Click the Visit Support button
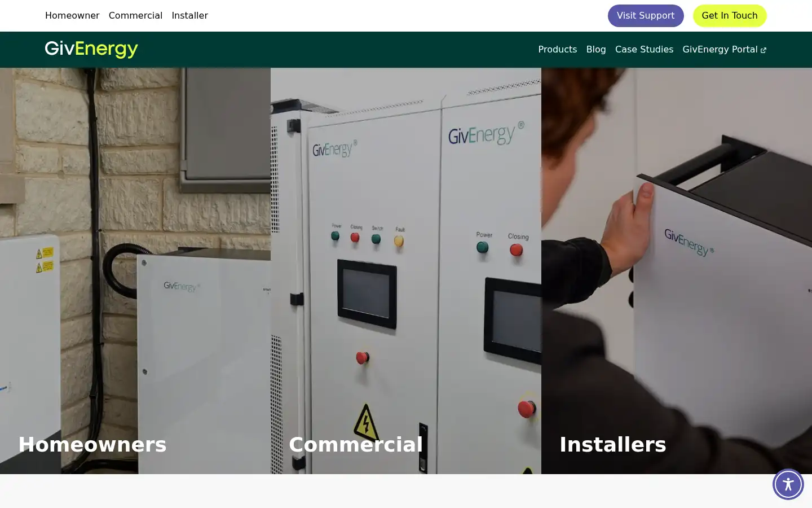812x508 pixels. (x=646, y=16)
